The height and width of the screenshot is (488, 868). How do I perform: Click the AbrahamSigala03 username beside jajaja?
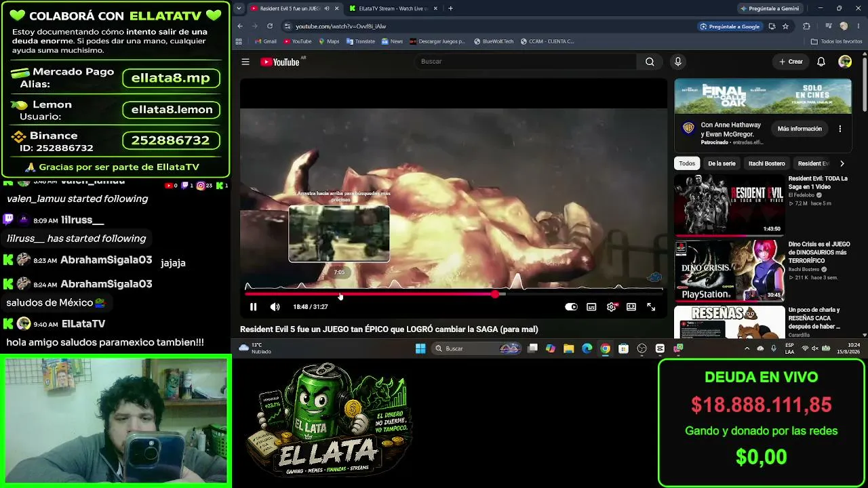point(106,260)
